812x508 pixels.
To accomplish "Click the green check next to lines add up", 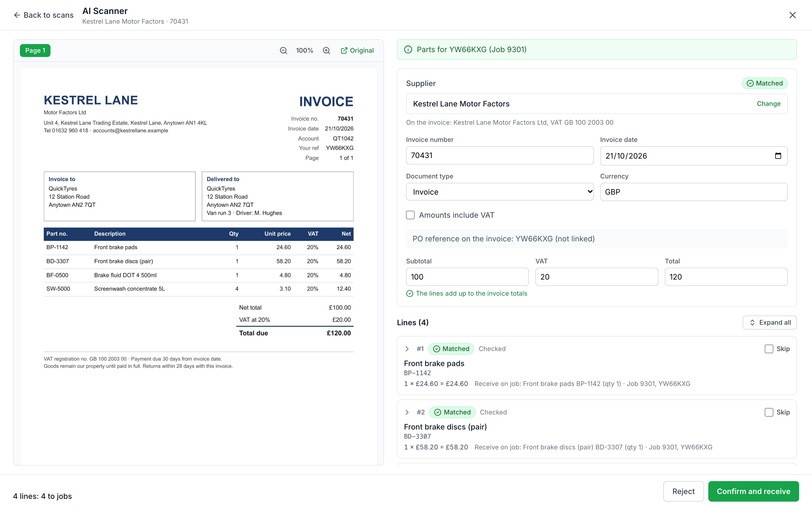I will pyautogui.click(x=410, y=293).
